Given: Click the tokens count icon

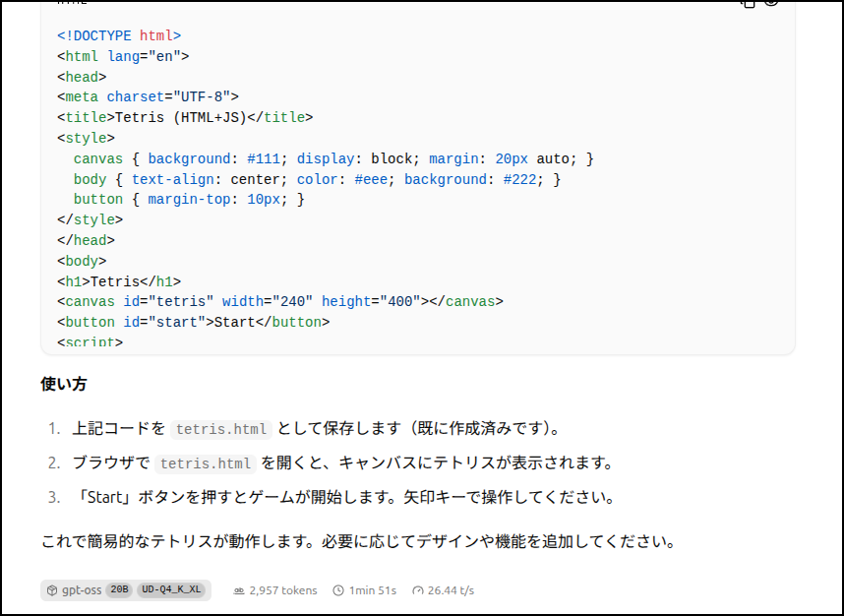Looking at the screenshot, I should click(x=238, y=590).
